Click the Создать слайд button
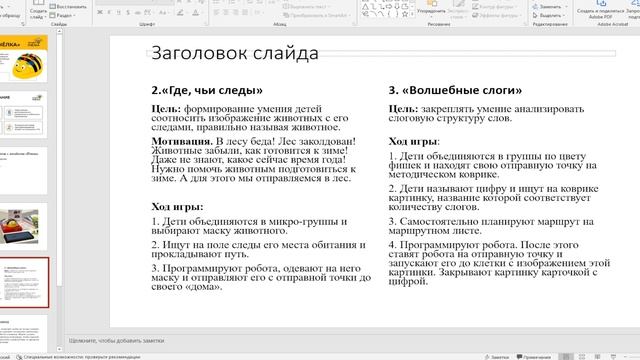640x360 pixels. (38, 10)
